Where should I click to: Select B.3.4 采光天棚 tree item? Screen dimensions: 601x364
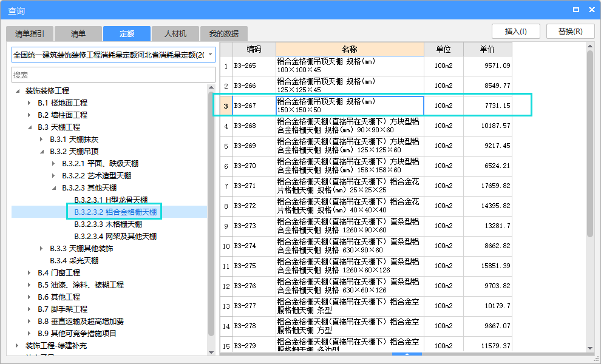(74, 260)
